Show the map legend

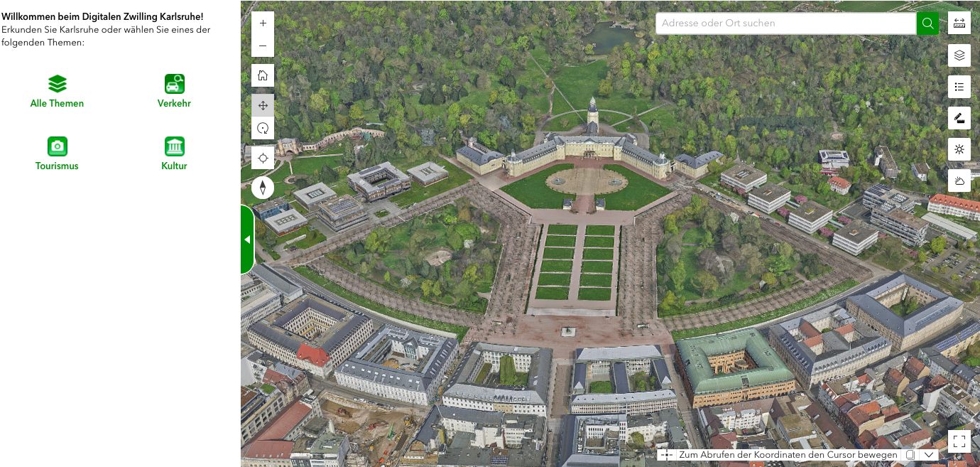coord(959,87)
